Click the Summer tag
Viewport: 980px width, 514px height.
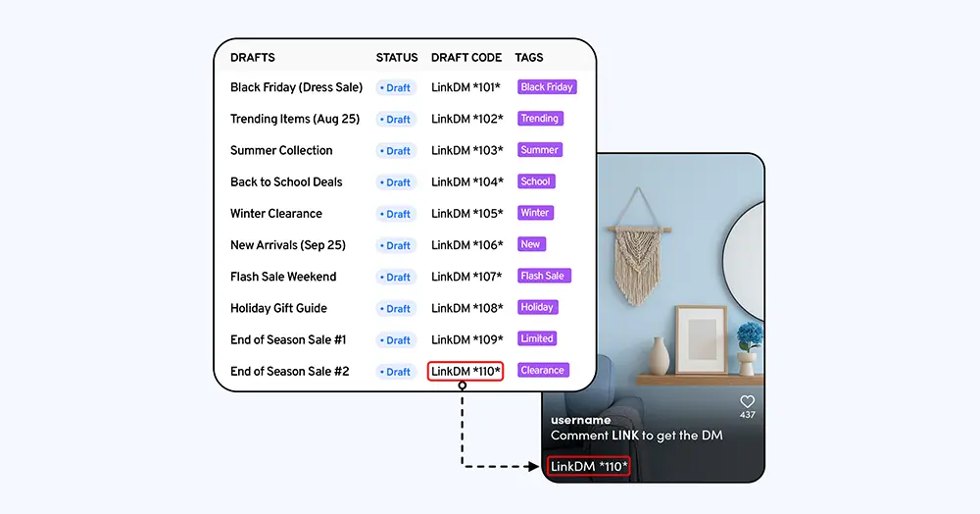coord(540,150)
